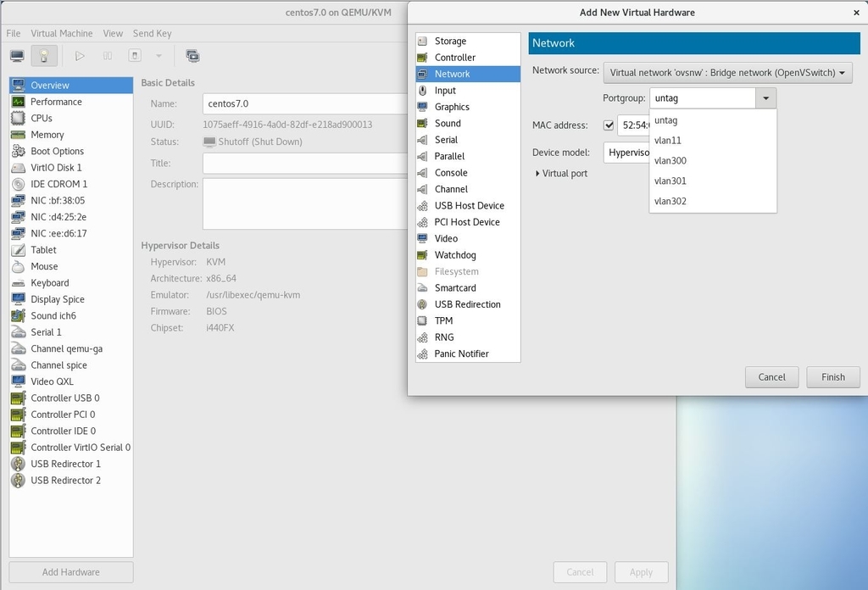Choose Network in new hardware list
This screenshot has width=868, height=590.
[x=468, y=74]
